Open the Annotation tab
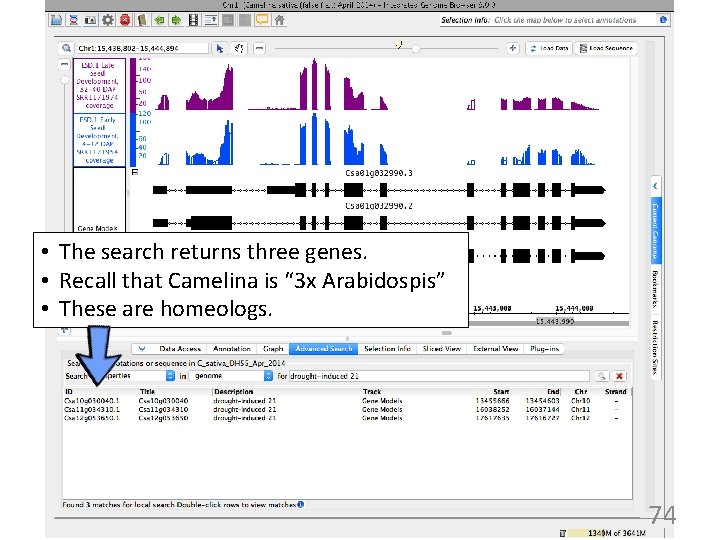 click(232, 349)
